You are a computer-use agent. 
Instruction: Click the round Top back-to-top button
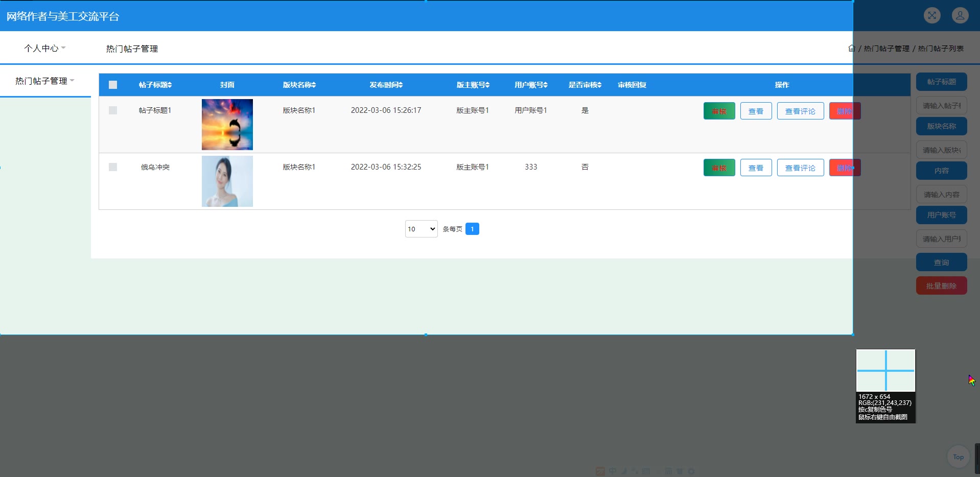click(x=958, y=457)
